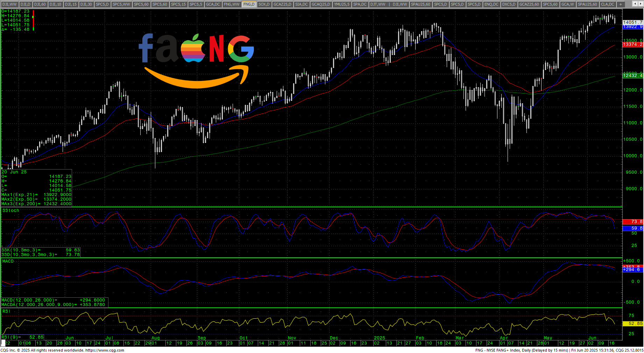Open the SPA,DC tab

[360, 4]
